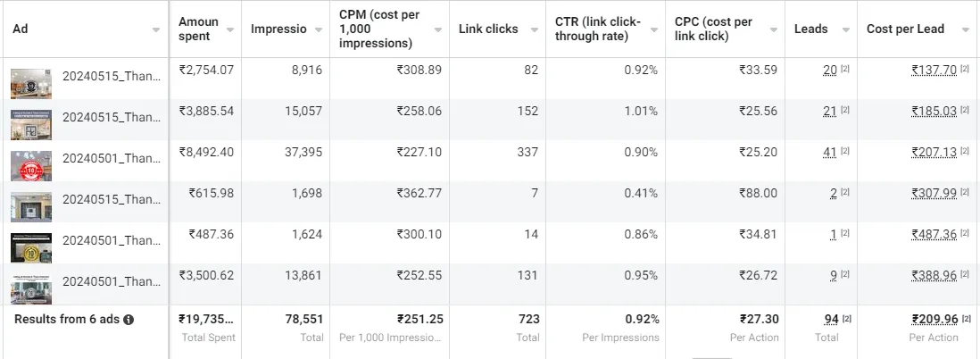The height and width of the screenshot is (359, 980).
Task: Click the ₹209.96 total cost per lead
Action: pos(934,320)
